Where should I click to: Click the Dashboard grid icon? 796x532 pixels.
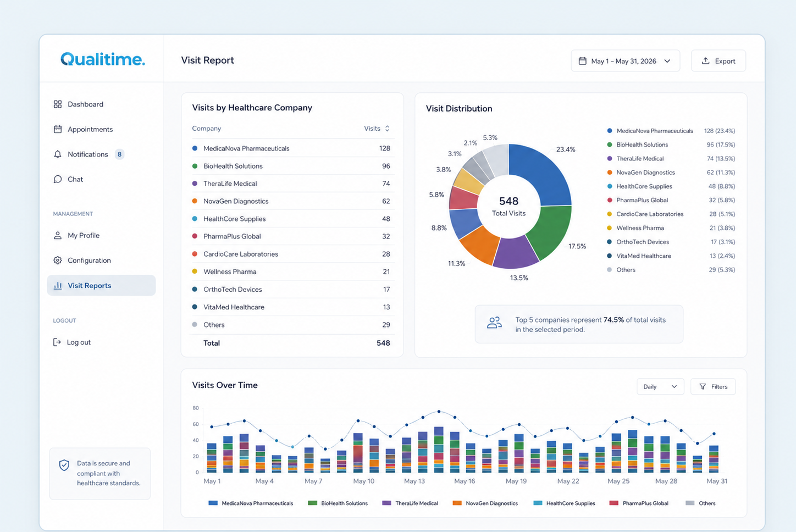(58, 104)
